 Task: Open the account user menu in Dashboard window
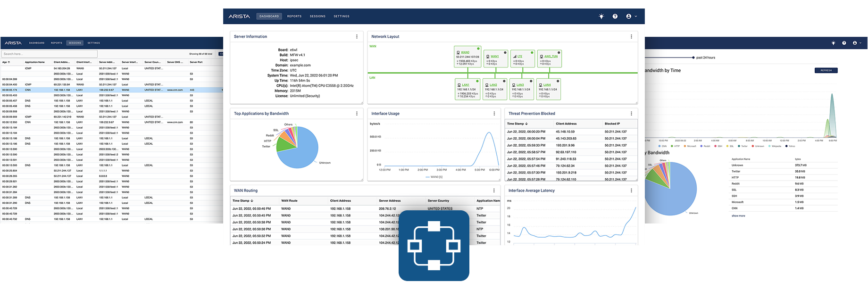[631, 17]
